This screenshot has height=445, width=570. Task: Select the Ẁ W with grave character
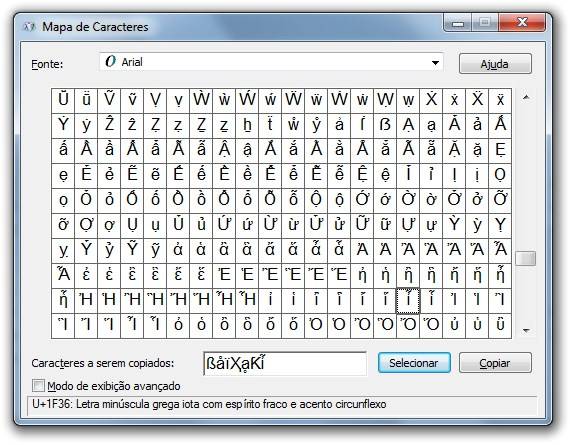coord(201,100)
